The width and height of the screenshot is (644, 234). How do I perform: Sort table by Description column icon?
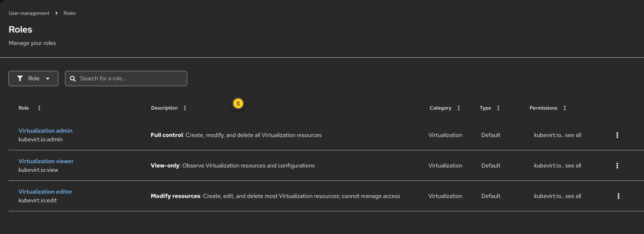click(185, 108)
